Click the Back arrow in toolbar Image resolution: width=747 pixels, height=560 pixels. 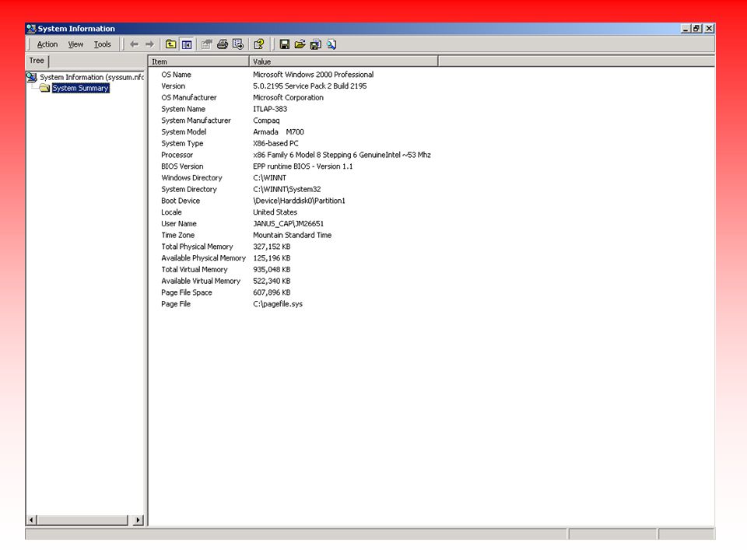pos(135,44)
